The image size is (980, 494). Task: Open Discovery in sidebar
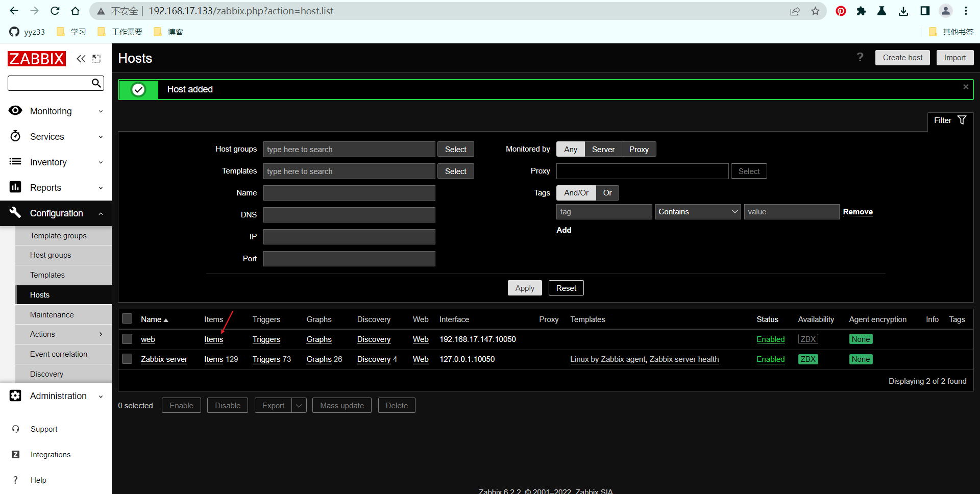pyautogui.click(x=47, y=374)
